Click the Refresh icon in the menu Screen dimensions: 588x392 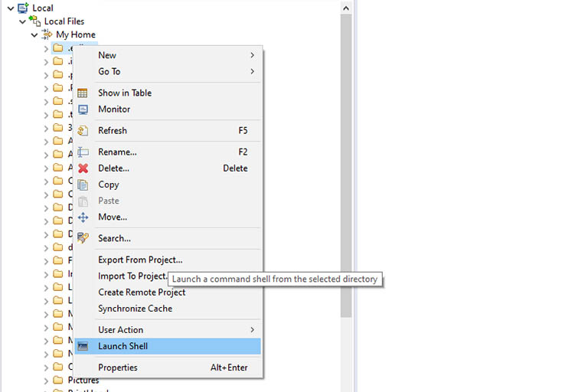coord(83,131)
